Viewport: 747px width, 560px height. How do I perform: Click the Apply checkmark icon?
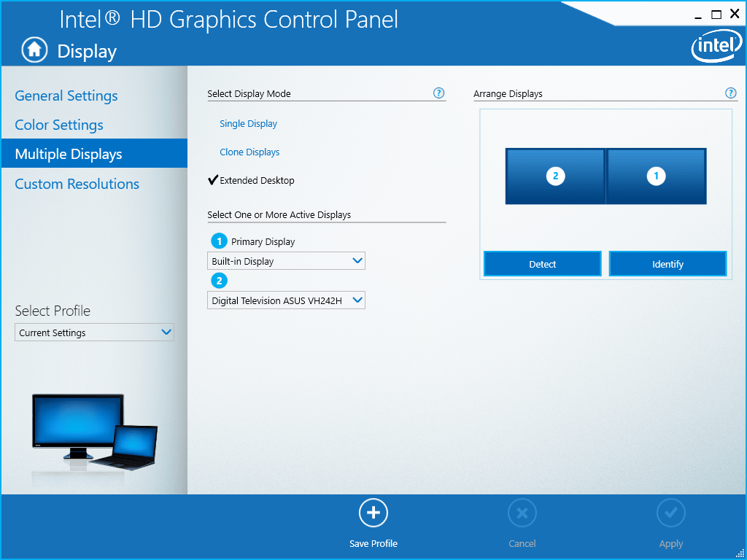[x=671, y=513]
